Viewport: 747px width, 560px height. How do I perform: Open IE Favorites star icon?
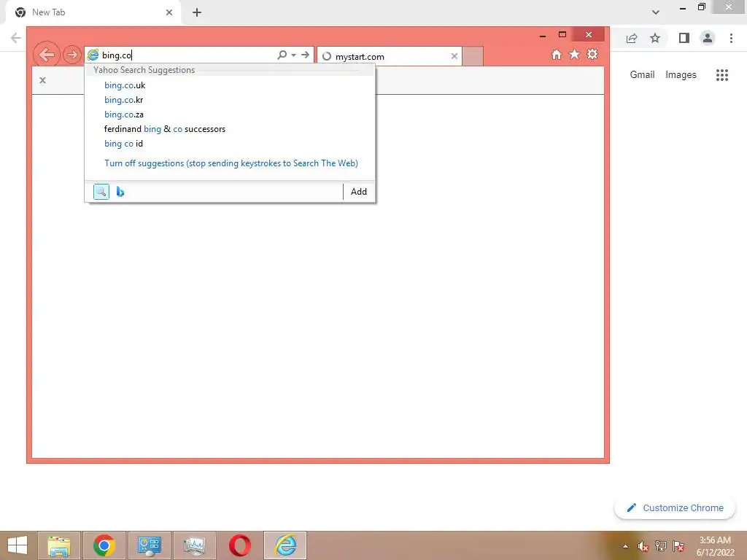click(575, 54)
